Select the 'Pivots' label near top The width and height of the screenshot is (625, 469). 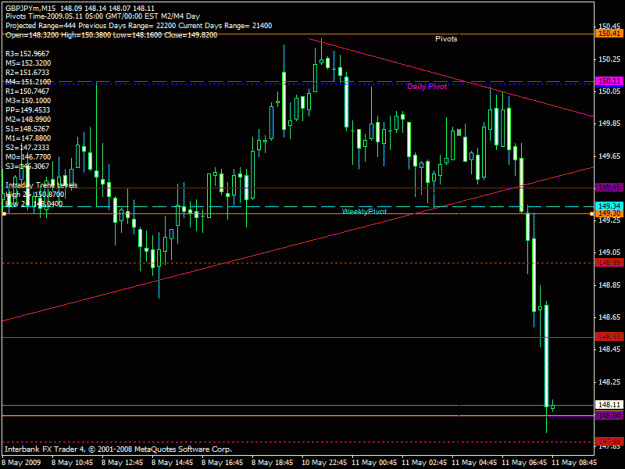[446, 39]
